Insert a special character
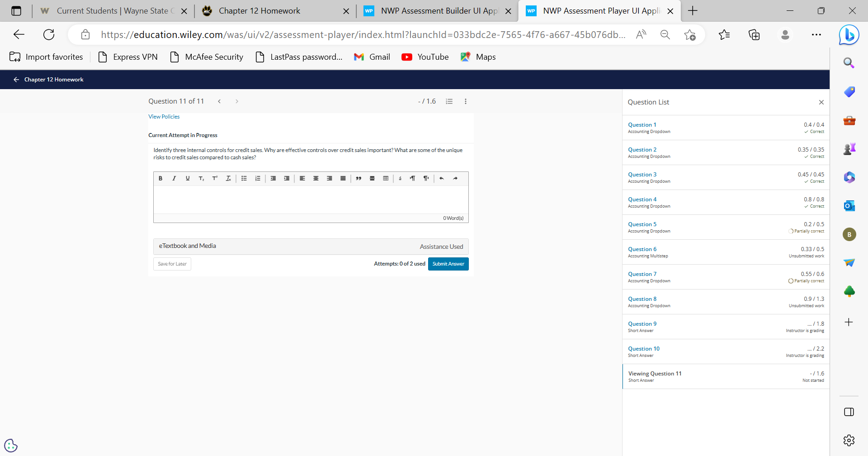 tap(400, 178)
